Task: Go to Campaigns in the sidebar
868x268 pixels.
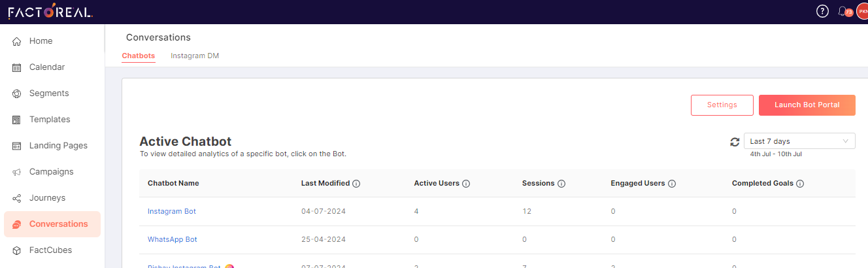Action: click(52, 172)
